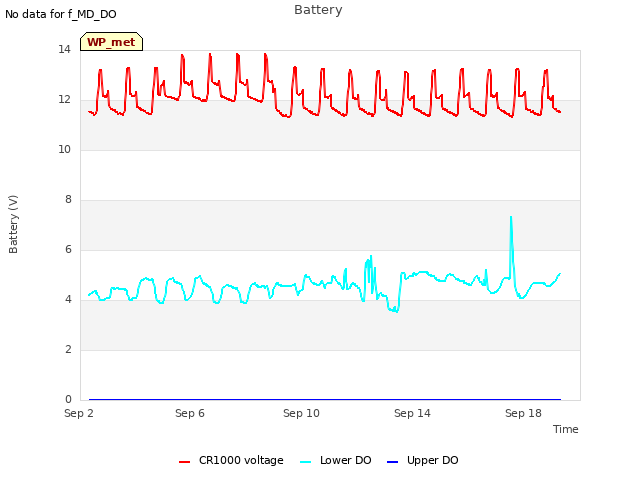Screen dimensions: 640x480
Task: Toggle the Upper DO legend entry
Action: click(422, 460)
